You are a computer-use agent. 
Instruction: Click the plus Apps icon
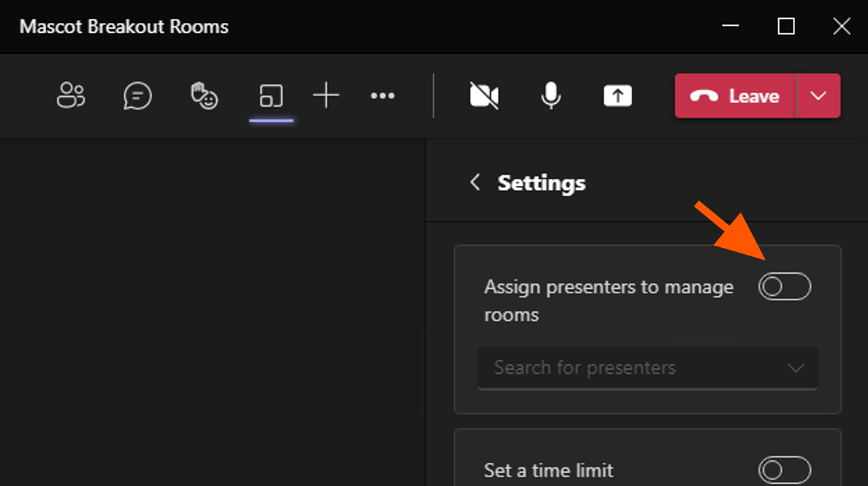(x=326, y=95)
